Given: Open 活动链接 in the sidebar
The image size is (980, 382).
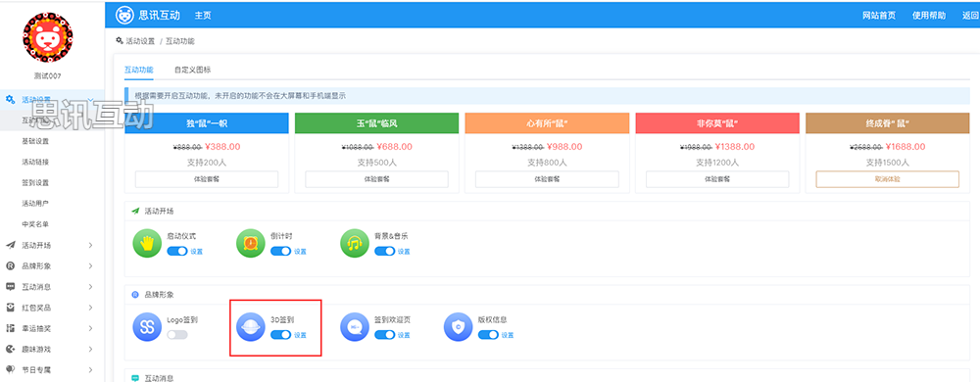Looking at the screenshot, I should coord(35,162).
